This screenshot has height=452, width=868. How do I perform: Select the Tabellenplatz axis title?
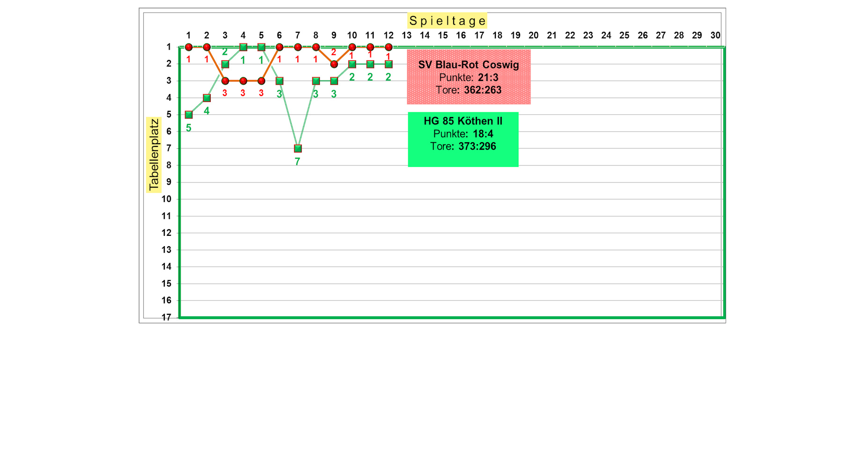pyautogui.click(x=154, y=155)
